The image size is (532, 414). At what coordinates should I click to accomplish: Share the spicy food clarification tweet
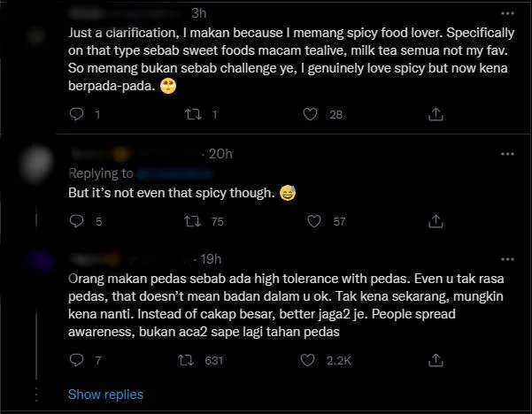tap(436, 114)
